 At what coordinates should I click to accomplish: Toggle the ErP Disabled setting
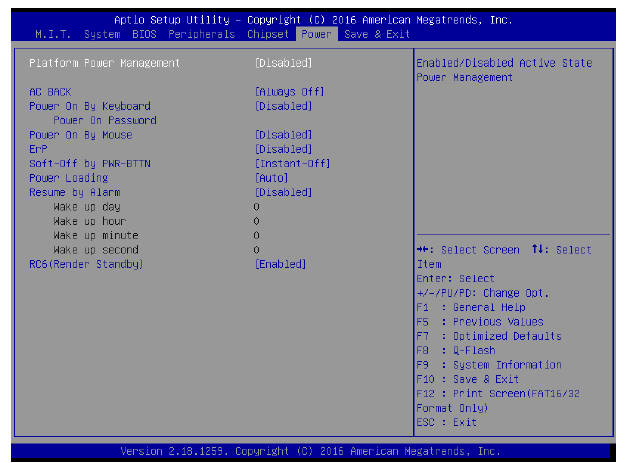pyautogui.click(x=284, y=149)
